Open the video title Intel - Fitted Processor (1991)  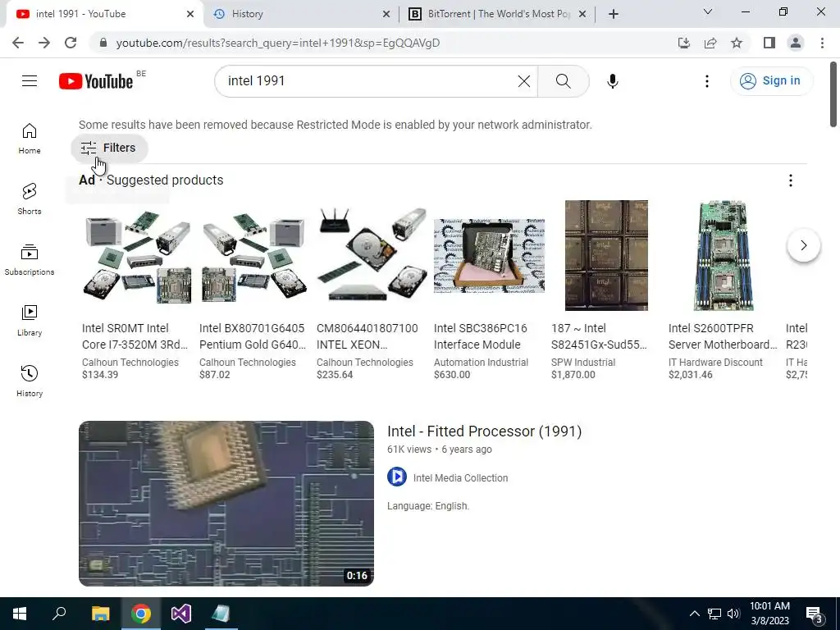click(x=484, y=431)
